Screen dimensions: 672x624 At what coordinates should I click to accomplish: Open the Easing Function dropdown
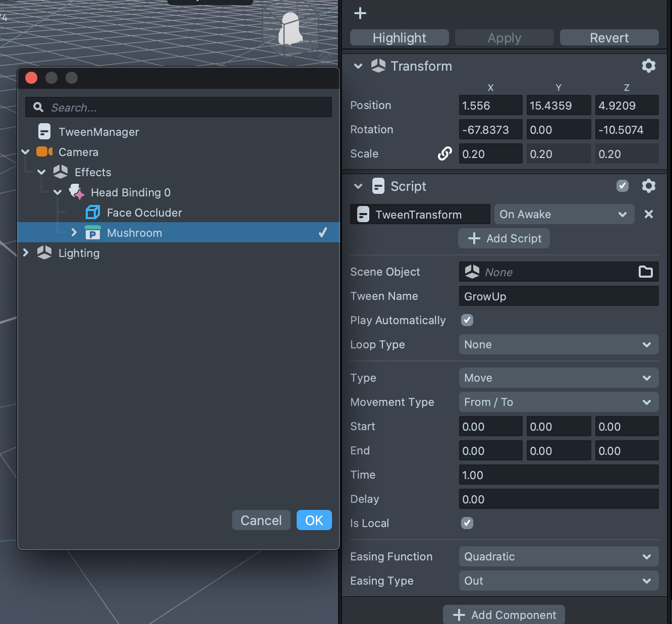pyautogui.click(x=558, y=557)
